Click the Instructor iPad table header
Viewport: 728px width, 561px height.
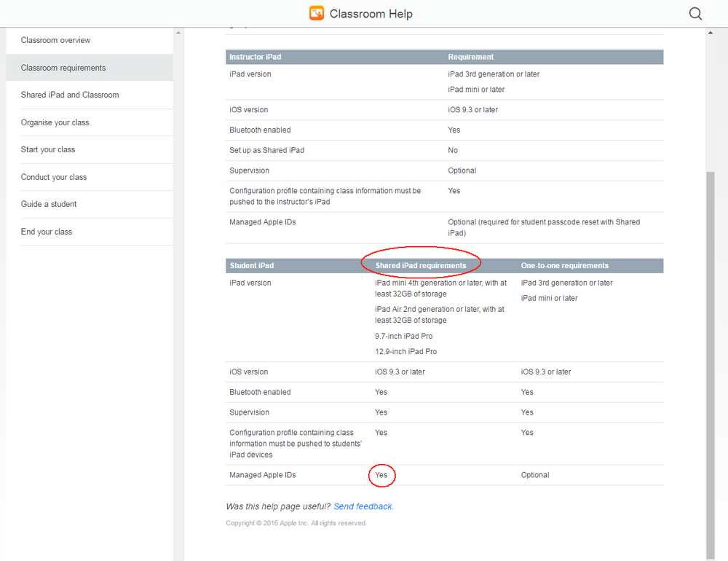pos(256,57)
